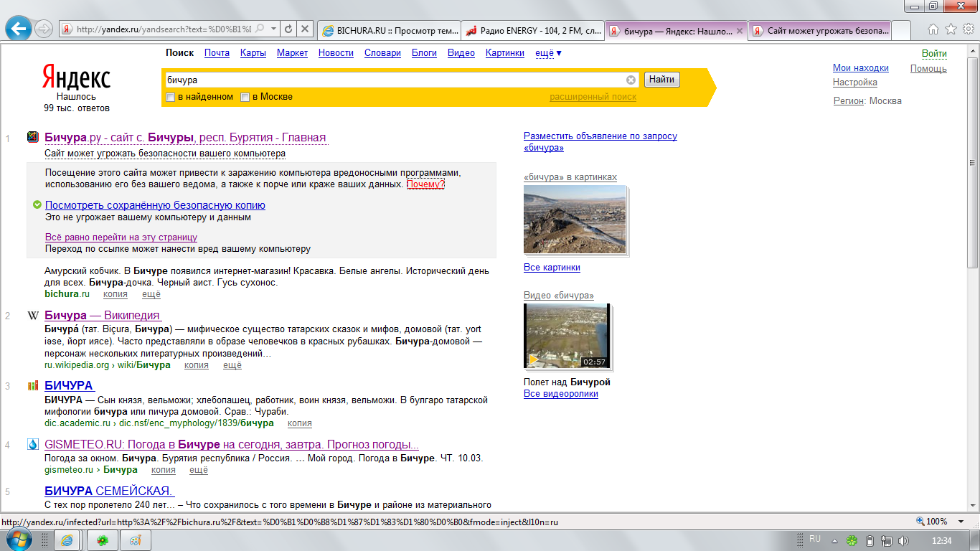Click Всё равно перейти на эту страницу
This screenshot has height=551, width=980.
coord(121,237)
